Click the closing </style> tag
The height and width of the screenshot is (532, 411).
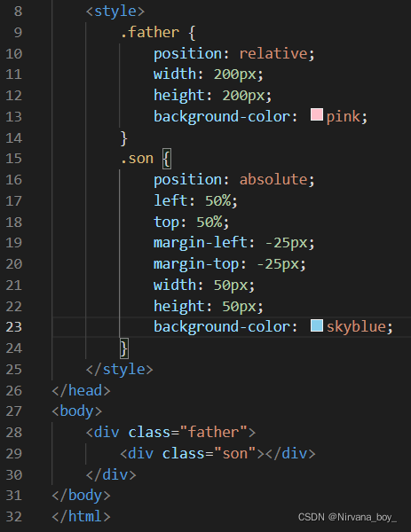coord(120,369)
